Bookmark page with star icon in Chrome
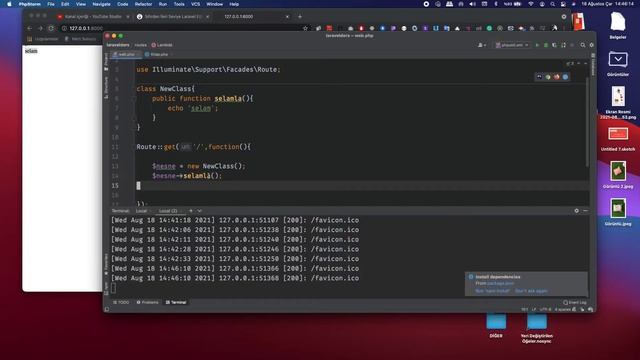This screenshot has height=360, width=640. click(x=305, y=28)
